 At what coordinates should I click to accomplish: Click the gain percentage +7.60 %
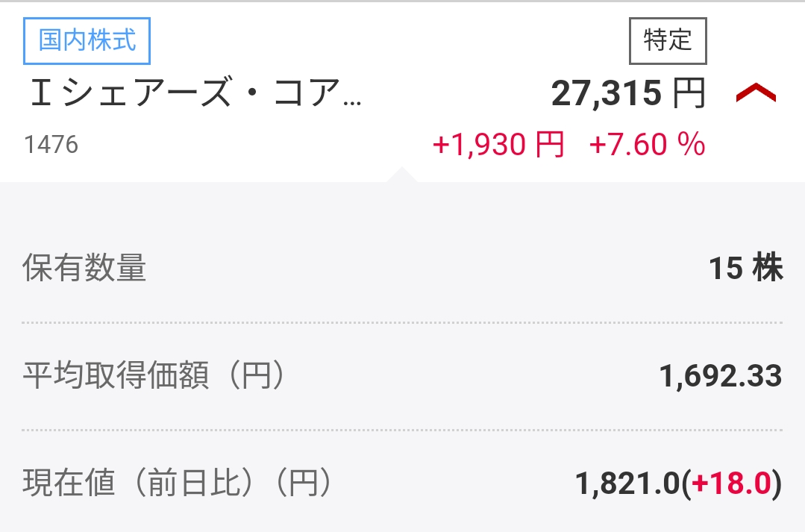648,144
